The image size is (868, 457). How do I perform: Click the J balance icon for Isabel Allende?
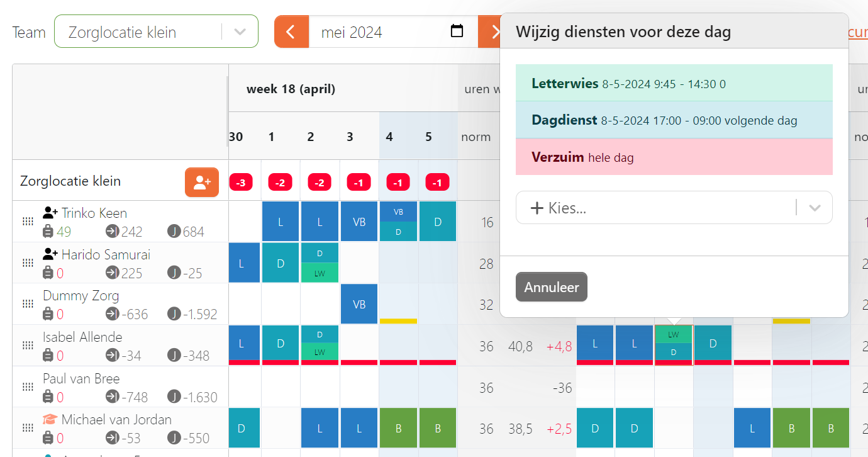174,355
